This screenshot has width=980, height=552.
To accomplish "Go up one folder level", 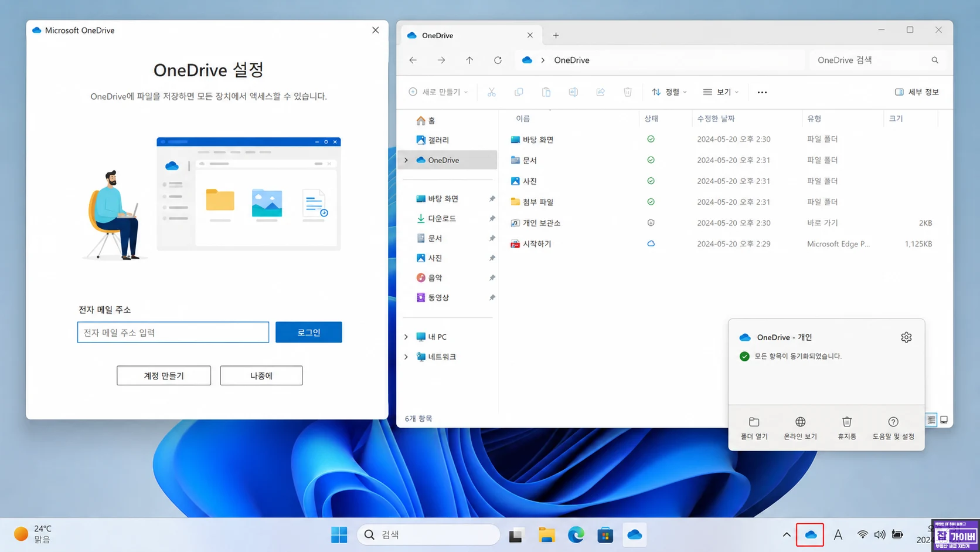I will [x=469, y=60].
